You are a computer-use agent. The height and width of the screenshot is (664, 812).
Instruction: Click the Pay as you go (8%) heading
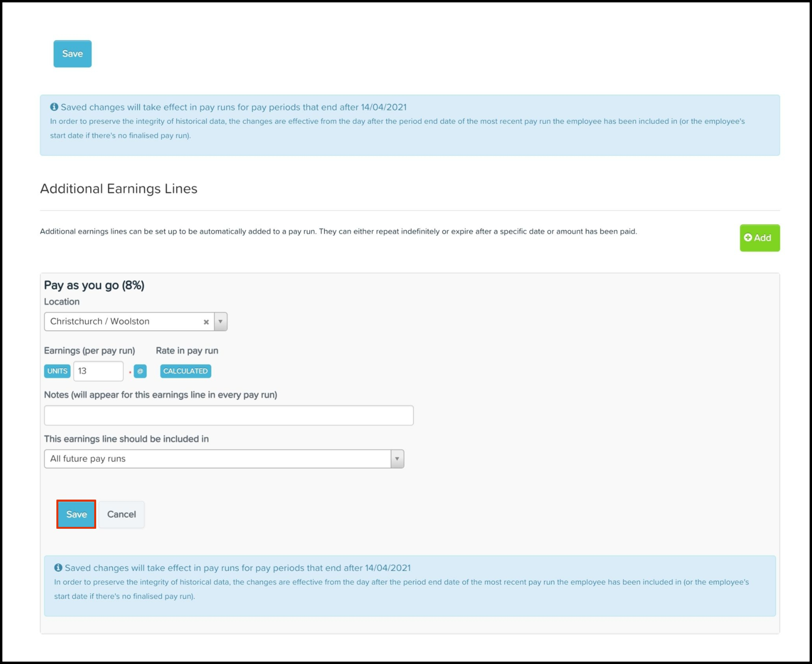click(94, 285)
